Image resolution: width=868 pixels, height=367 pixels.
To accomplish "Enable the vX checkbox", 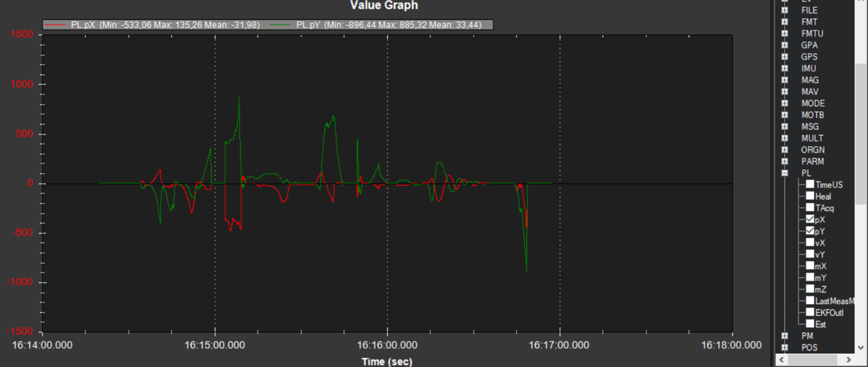I will 810,242.
